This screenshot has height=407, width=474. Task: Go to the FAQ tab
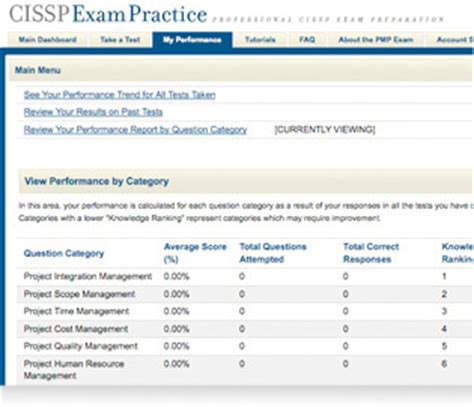(x=307, y=40)
